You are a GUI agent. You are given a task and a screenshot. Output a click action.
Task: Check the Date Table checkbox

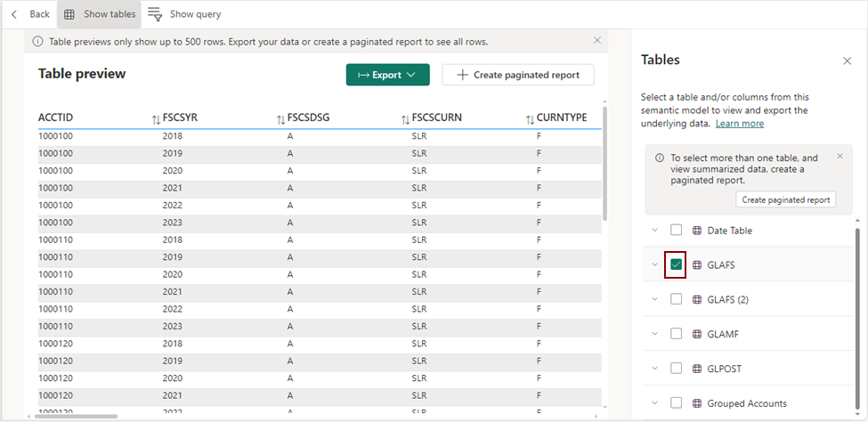point(677,230)
